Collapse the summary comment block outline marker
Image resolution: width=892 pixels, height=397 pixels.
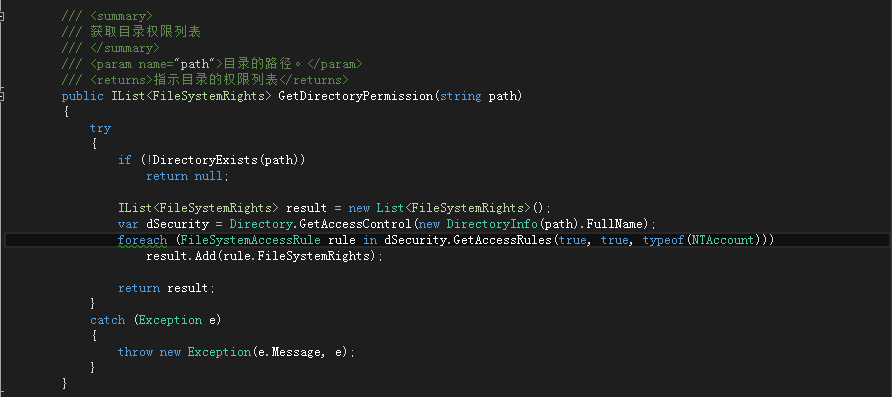tap(2, 16)
